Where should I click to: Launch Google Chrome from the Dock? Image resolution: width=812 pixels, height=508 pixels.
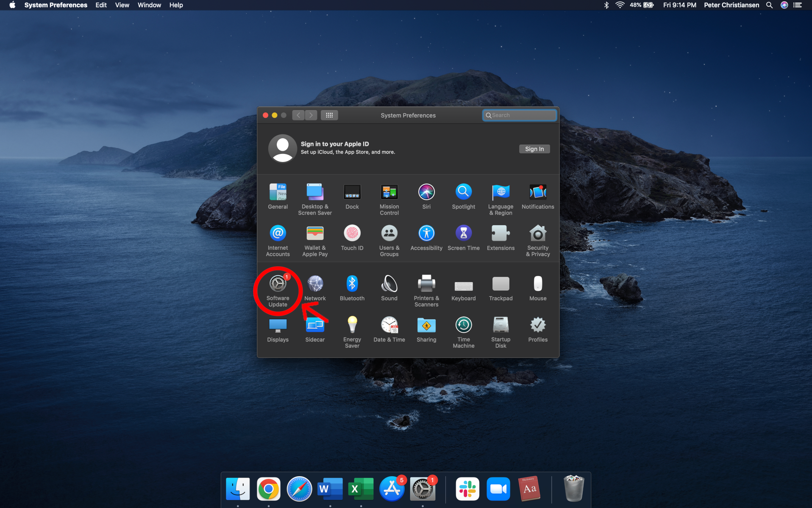(268, 489)
